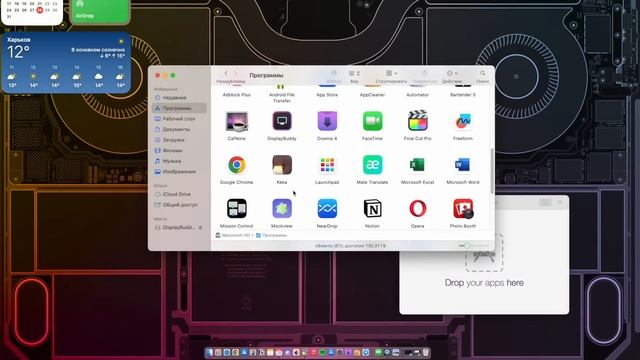Click the Drop your apps here zone
This screenshot has width=640, height=360.
(x=484, y=261)
